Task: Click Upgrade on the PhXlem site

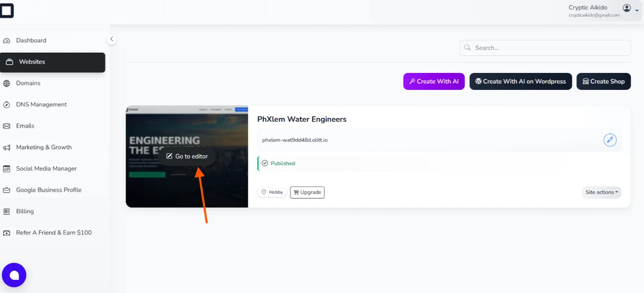Action: point(307,192)
